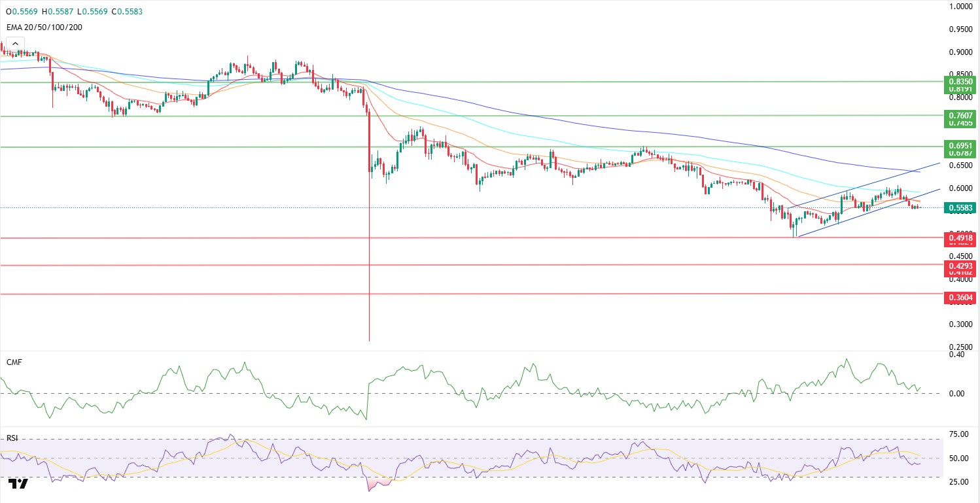Click the 0.8350 green price label
Image resolution: width=980 pixels, height=503 pixels.
coord(958,80)
